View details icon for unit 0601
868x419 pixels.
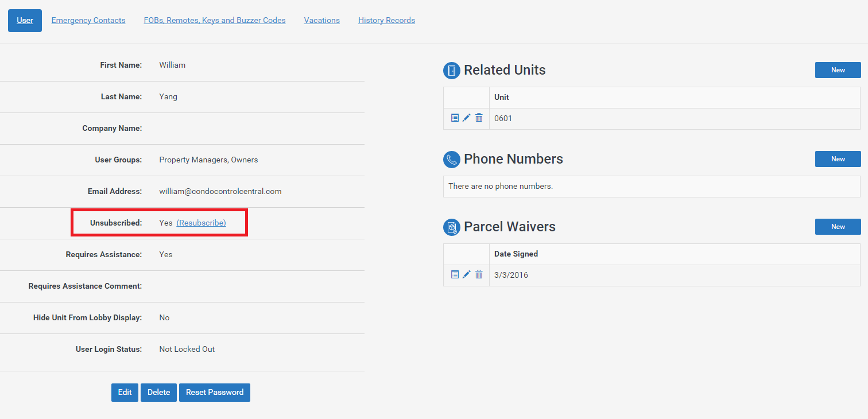pos(455,118)
